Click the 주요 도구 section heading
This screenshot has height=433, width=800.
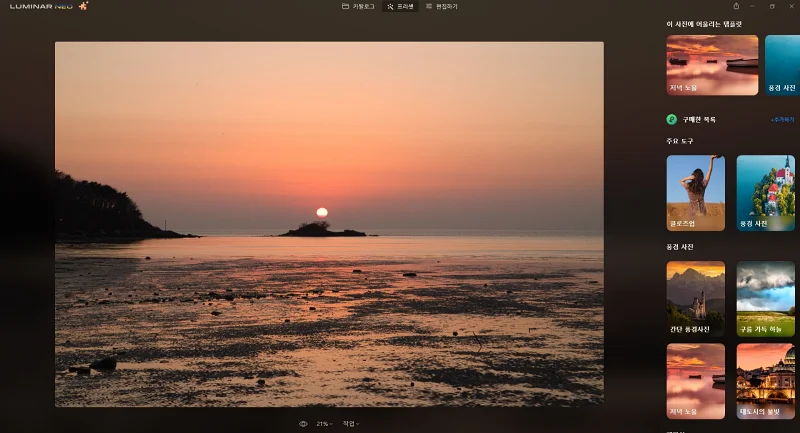click(x=680, y=141)
